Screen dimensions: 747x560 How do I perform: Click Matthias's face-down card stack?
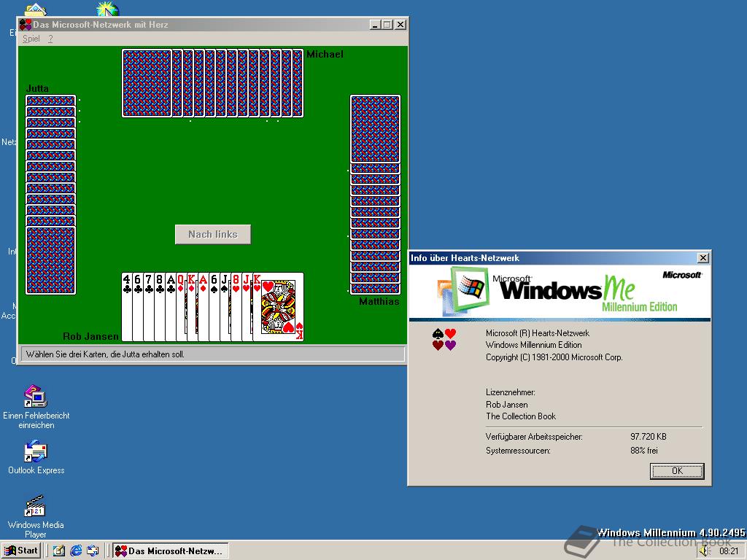tap(376, 195)
